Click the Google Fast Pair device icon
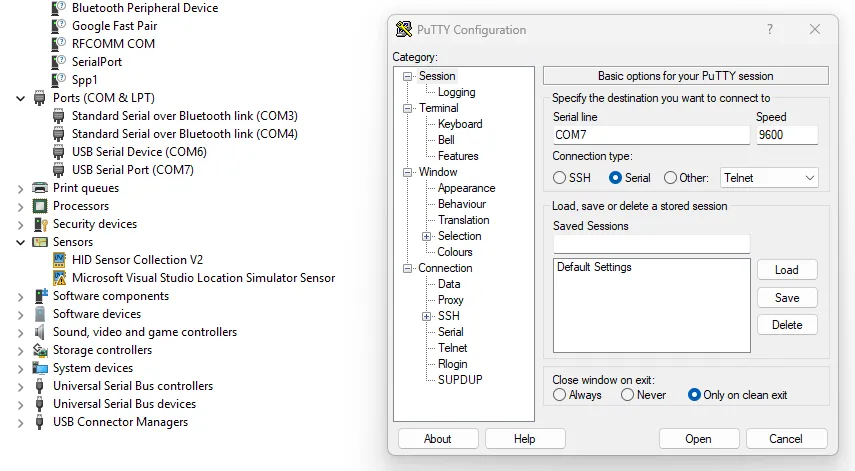 (x=58, y=26)
